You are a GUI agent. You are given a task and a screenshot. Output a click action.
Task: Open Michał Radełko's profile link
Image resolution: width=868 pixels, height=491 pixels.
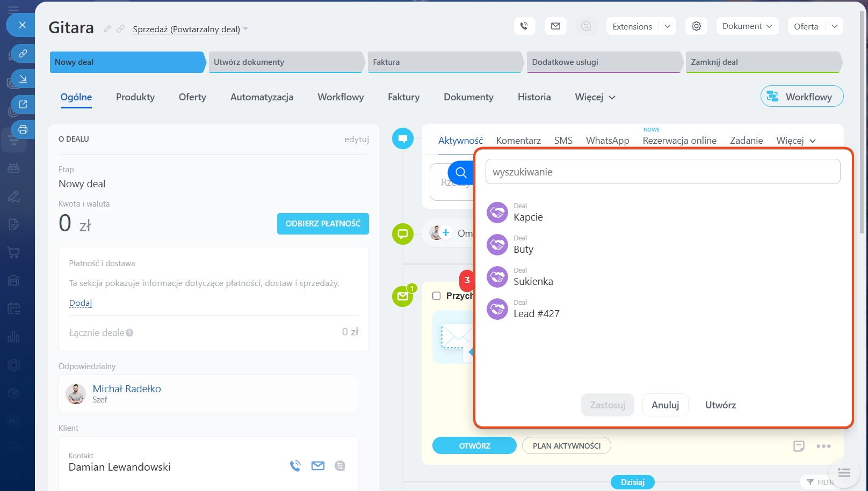point(127,389)
